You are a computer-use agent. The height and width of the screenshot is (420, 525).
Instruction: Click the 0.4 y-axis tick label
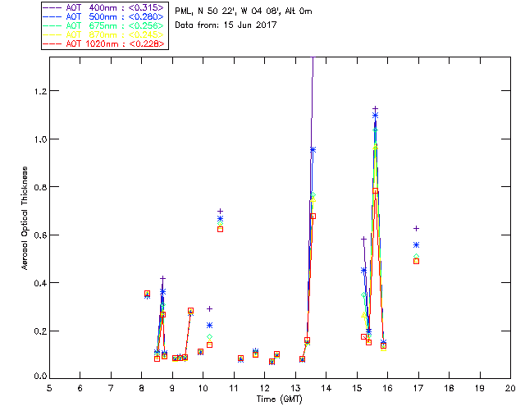click(40, 283)
